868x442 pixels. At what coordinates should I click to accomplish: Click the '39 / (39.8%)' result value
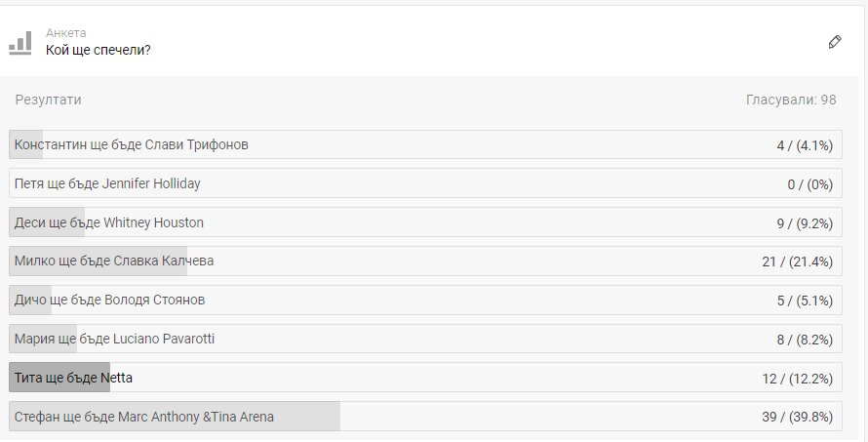pos(797,418)
